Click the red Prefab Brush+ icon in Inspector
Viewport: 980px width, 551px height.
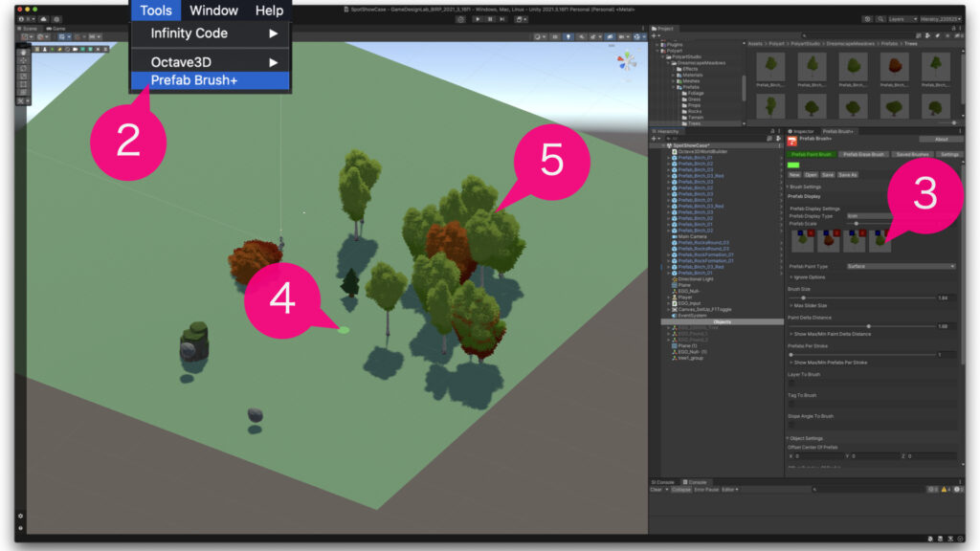click(x=791, y=140)
